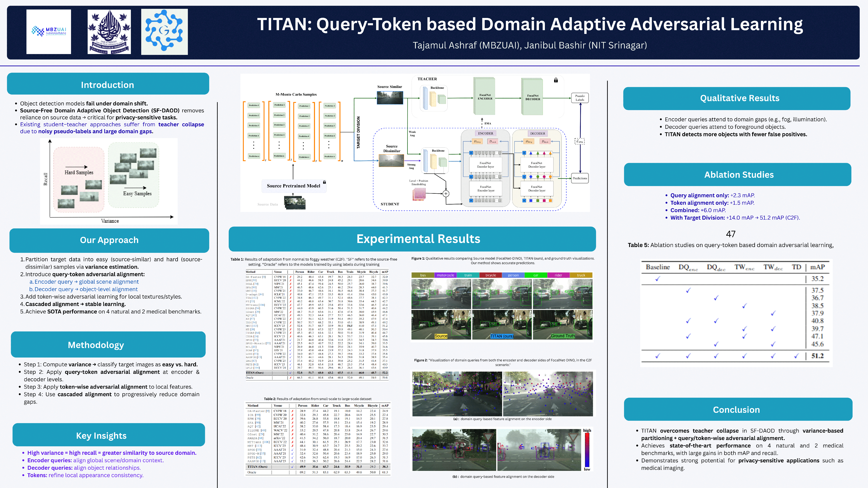Click the MBZUAI logo
The height and width of the screenshot is (488, 868).
[48, 32]
